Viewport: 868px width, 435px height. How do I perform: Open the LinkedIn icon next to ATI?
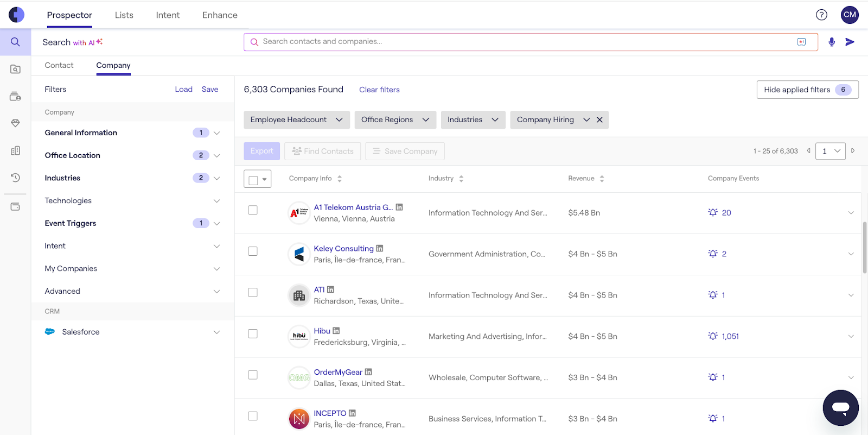coord(330,289)
